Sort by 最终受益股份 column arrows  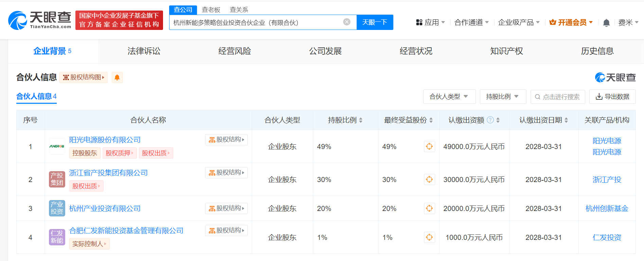point(431,120)
